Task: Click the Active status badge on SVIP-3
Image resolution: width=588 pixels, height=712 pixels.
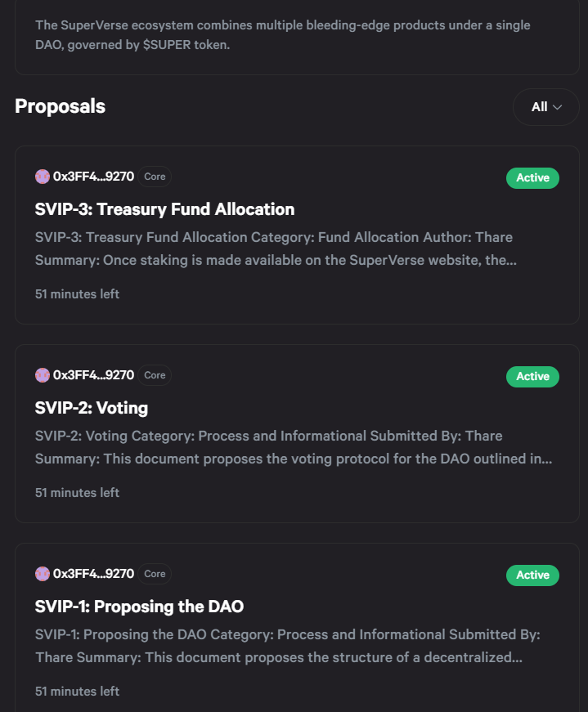Action: click(532, 178)
